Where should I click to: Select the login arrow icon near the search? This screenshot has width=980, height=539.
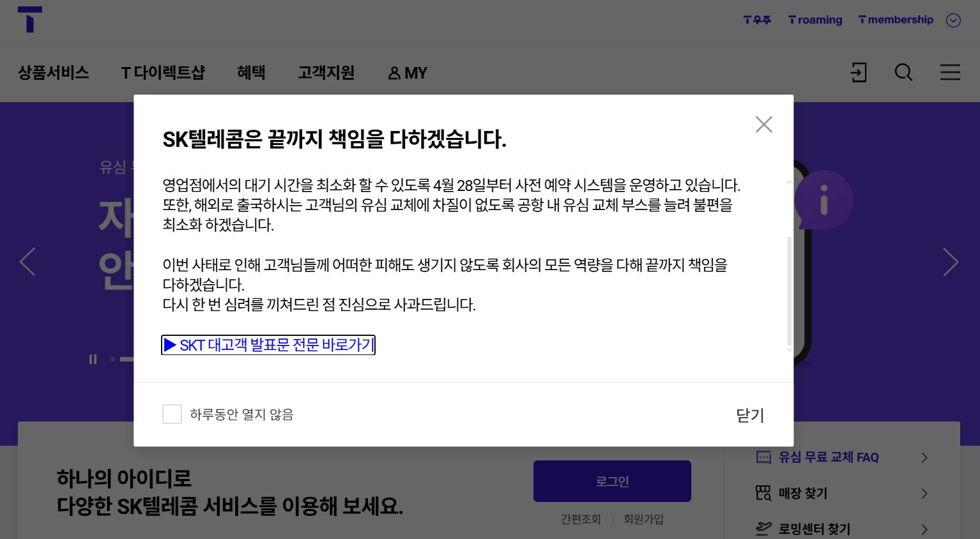pos(858,73)
